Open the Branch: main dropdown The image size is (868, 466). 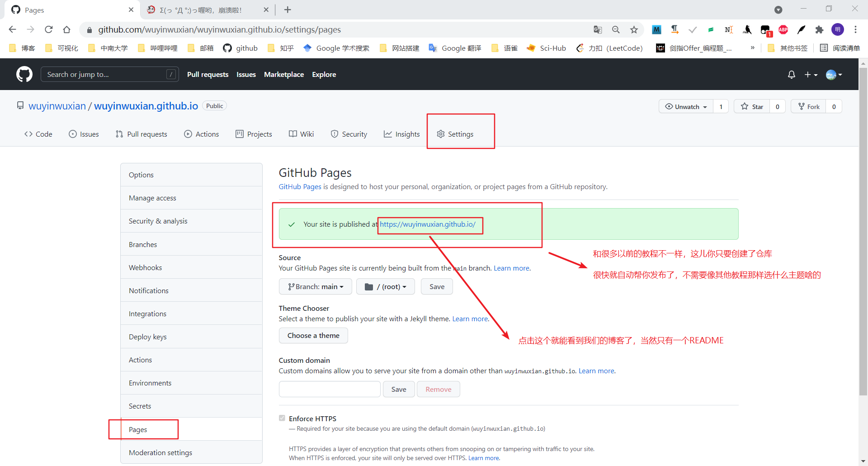[316, 286]
